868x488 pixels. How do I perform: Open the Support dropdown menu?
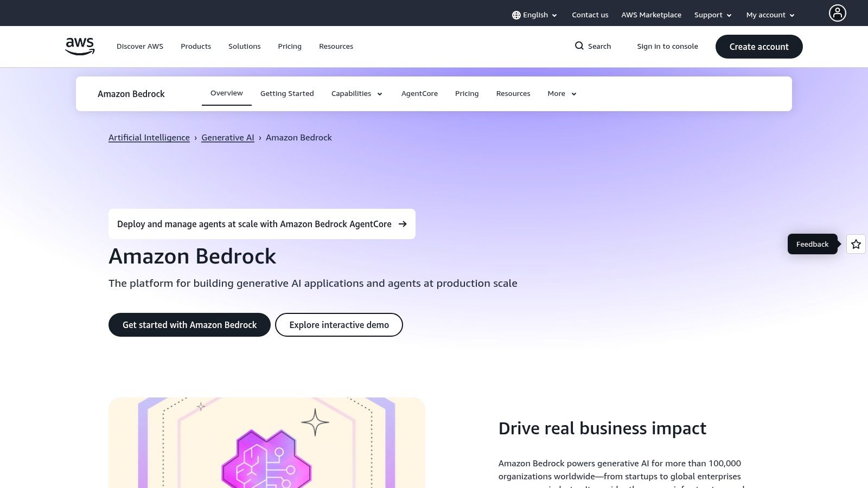pos(712,15)
